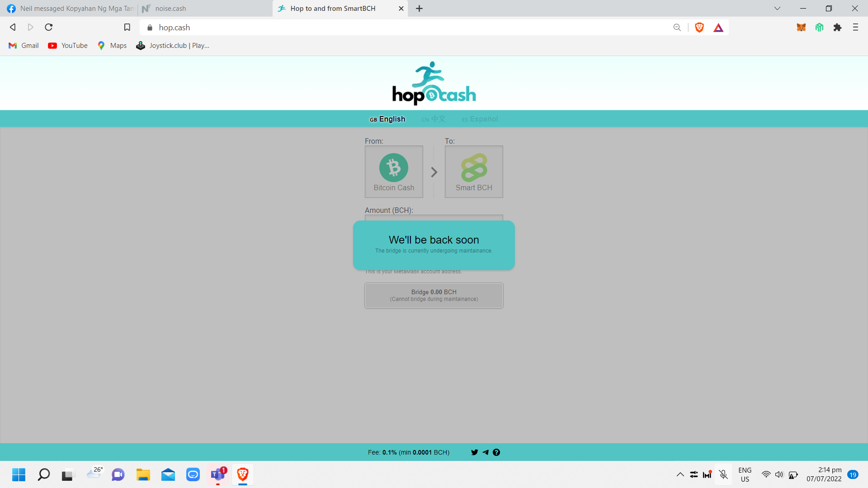868x488 pixels.
Task: Open Microsoft Teams from the taskbar
Action: 218,475
